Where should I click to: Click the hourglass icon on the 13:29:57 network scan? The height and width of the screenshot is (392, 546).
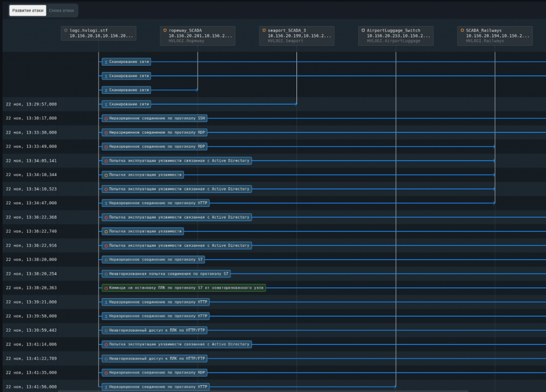(106, 105)
